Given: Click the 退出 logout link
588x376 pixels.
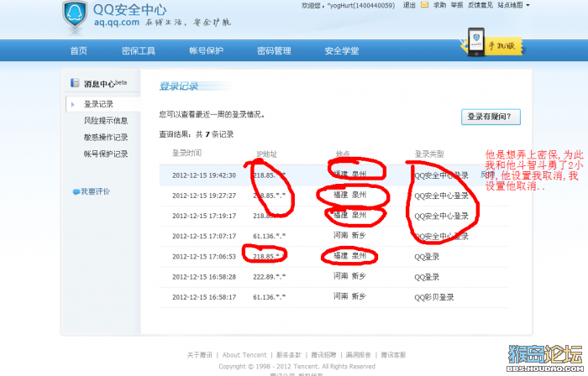Looking at the screenshot, I should click(x=409, y=5).
